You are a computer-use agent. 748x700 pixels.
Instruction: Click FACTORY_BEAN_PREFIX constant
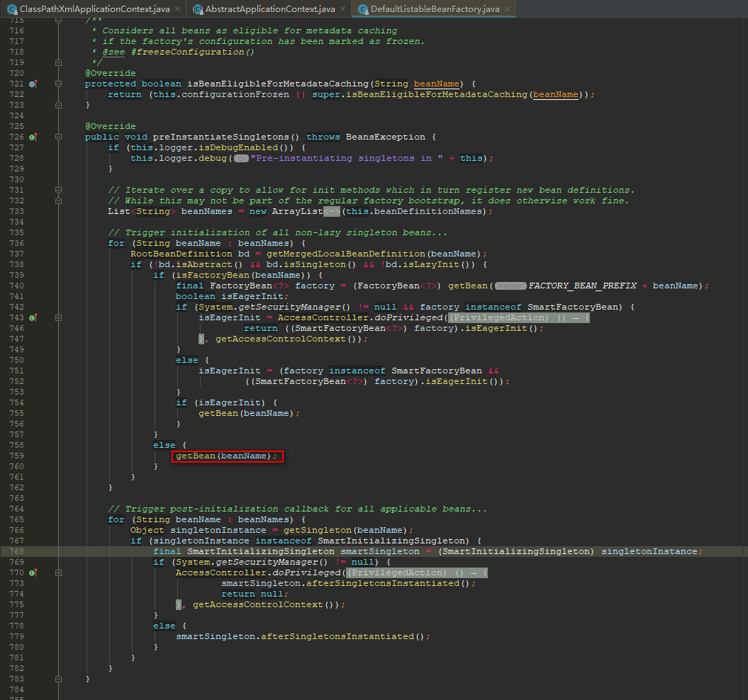pyautogui.click(x=583, y=286)
